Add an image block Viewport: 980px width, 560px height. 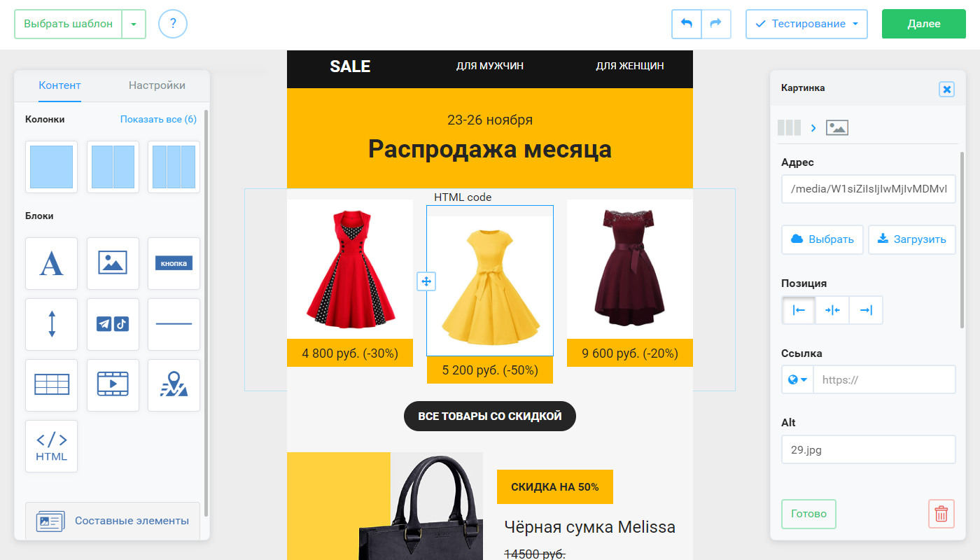tap(113, 263)
